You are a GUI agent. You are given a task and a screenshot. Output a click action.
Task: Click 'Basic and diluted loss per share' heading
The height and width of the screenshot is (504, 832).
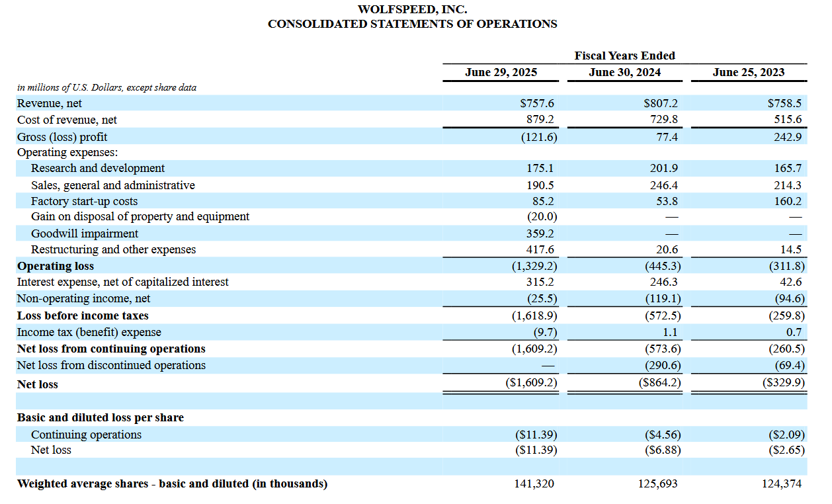point(101,418)
